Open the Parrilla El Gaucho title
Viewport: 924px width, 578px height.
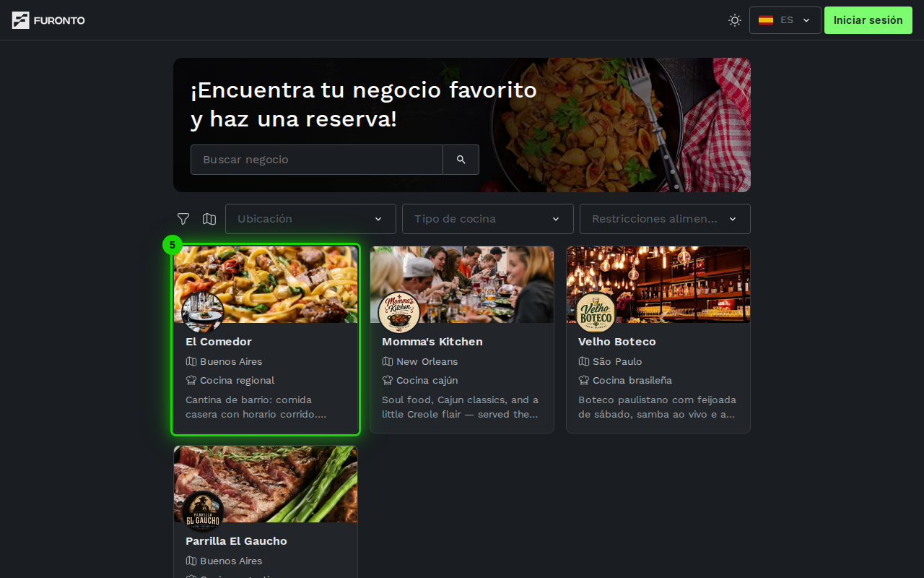(x=236, y=541)
